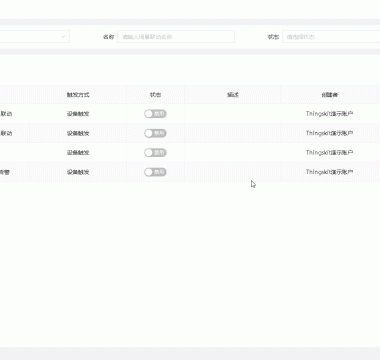380x360 pixels.
Task: Click the 触发方式 column header
Action: click(x=78, y=95)
